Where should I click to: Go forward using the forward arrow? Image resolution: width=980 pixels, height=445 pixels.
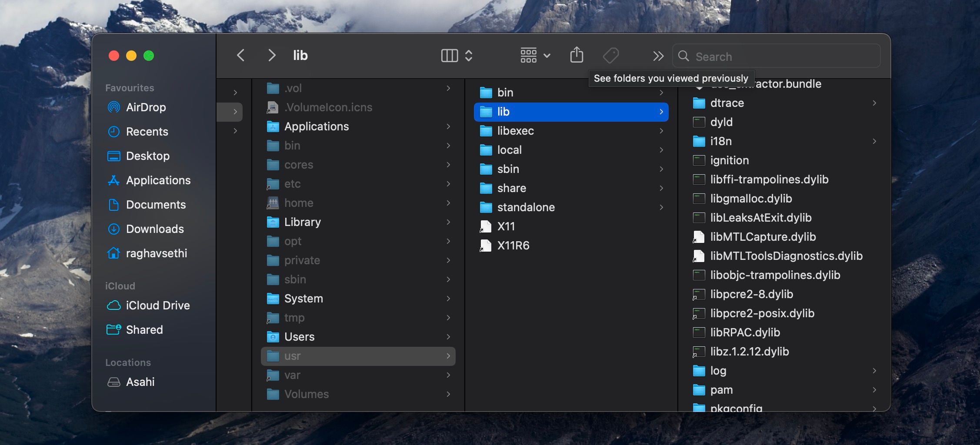click(x=271, y=55)
